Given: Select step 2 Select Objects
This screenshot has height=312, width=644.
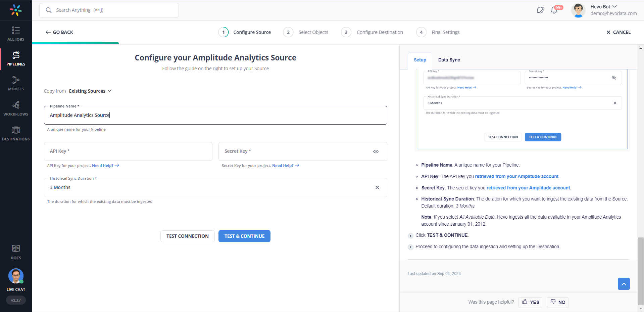Looking at the screenshot, I should tap(306, 32).
